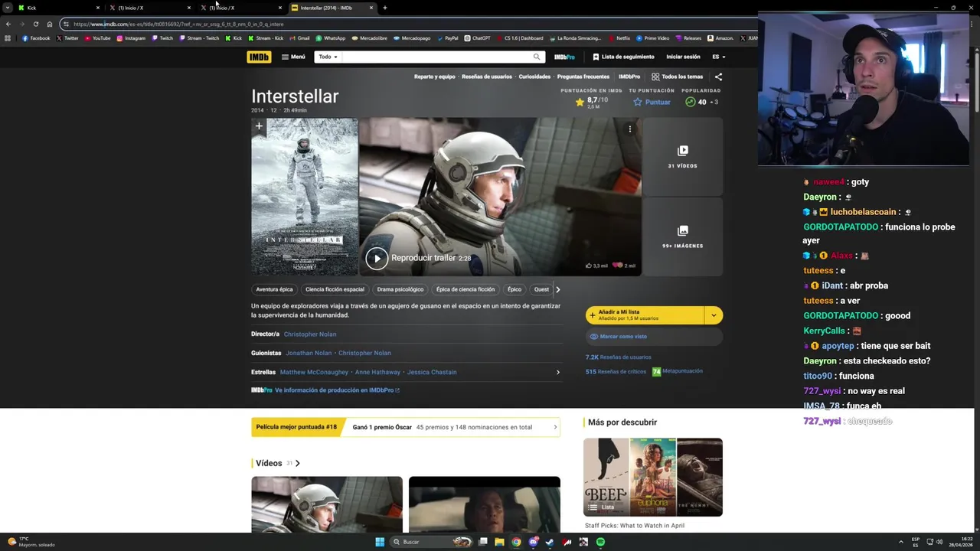Open production info on IMDbPro link

[x=337, y=390]
